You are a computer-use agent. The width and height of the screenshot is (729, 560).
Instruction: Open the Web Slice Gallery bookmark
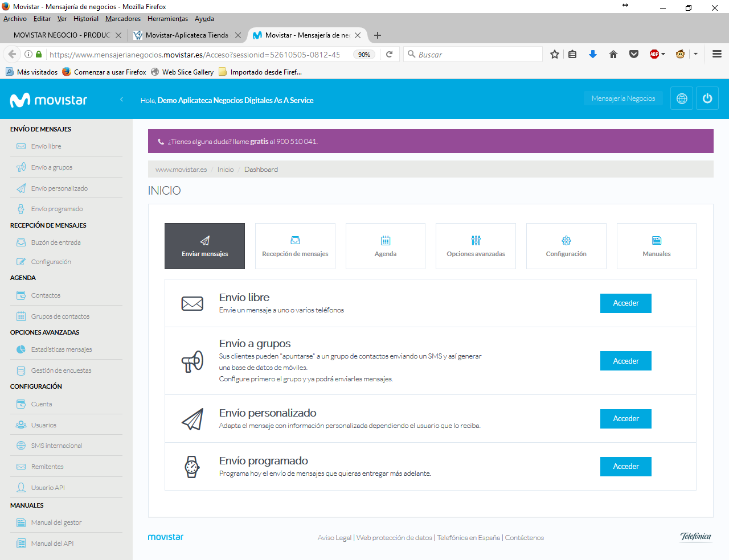tap(182, 72)
